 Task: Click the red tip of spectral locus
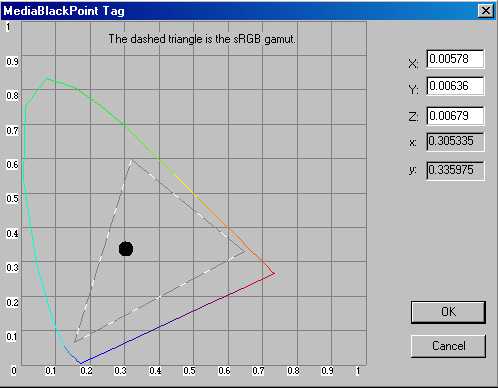274,274
